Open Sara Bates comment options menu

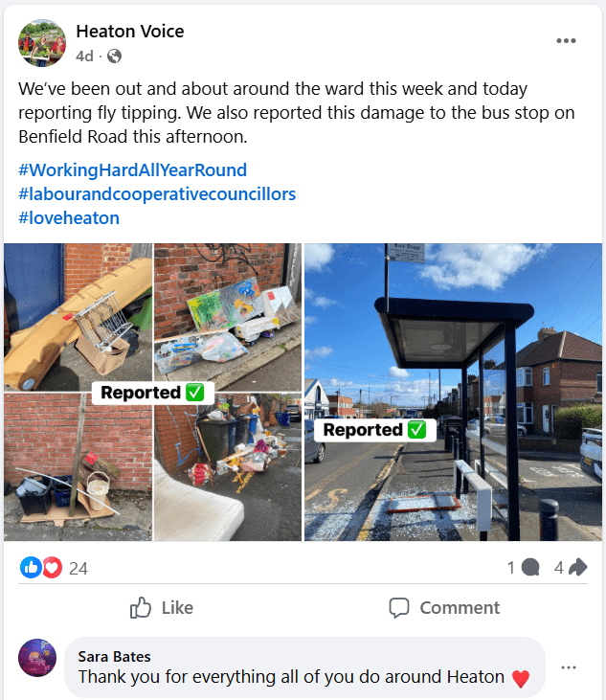(568, 667)
